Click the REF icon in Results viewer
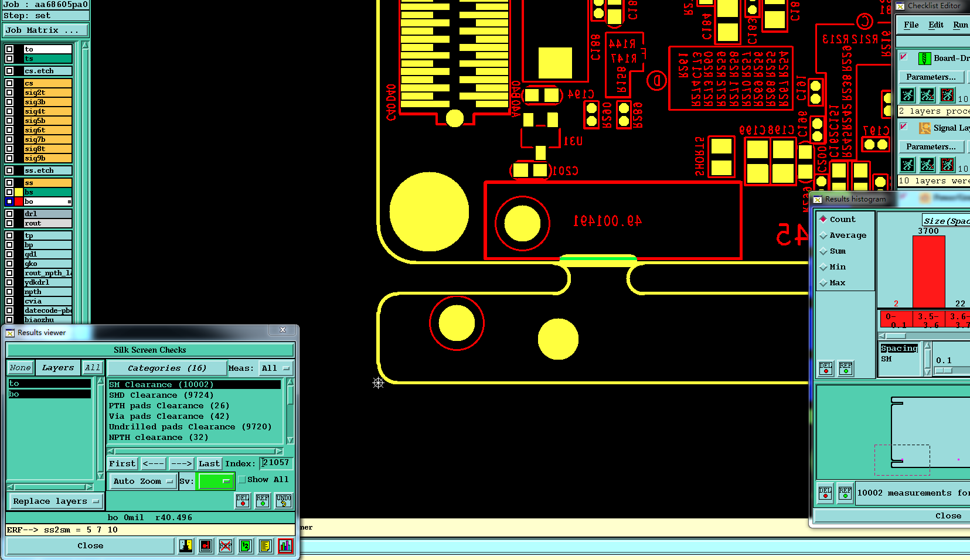 (263, 500)
